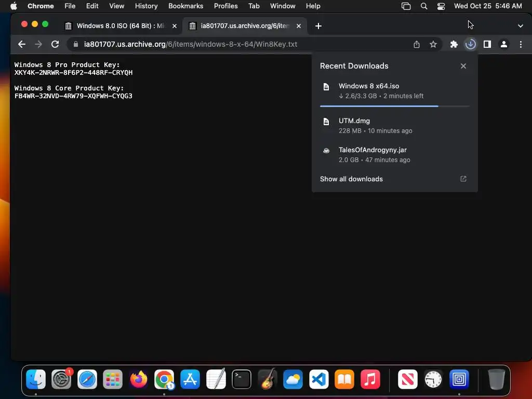Open News from the Dock

(x=407, y=379)
